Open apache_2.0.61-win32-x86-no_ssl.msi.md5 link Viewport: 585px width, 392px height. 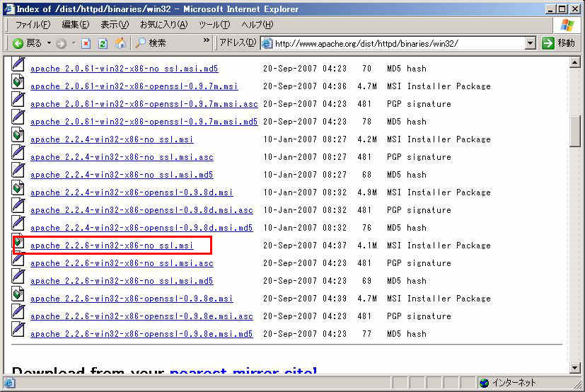pos(124,69)
